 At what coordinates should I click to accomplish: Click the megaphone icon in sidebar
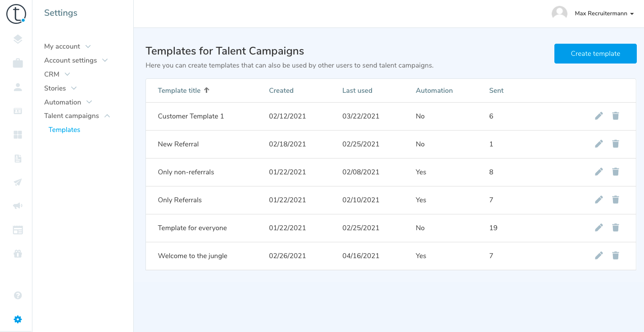click(x=18, y=206)
